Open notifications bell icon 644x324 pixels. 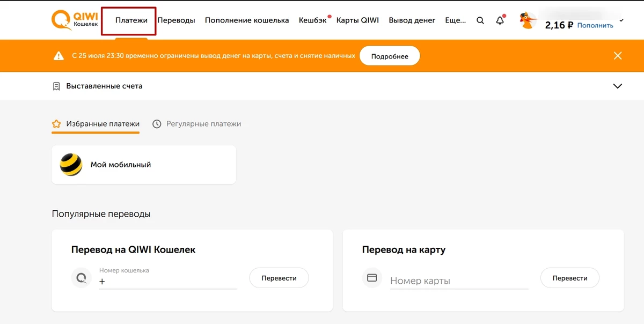tap(500, 20)
